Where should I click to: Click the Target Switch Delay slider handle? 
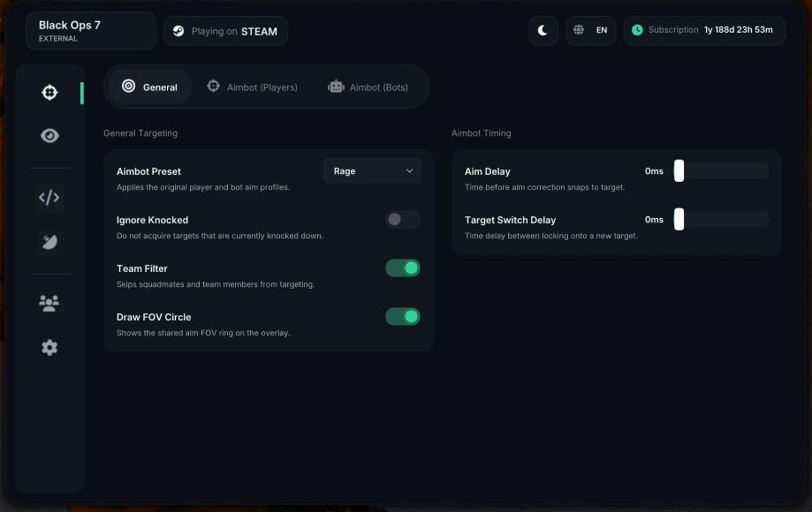[679, 219]
